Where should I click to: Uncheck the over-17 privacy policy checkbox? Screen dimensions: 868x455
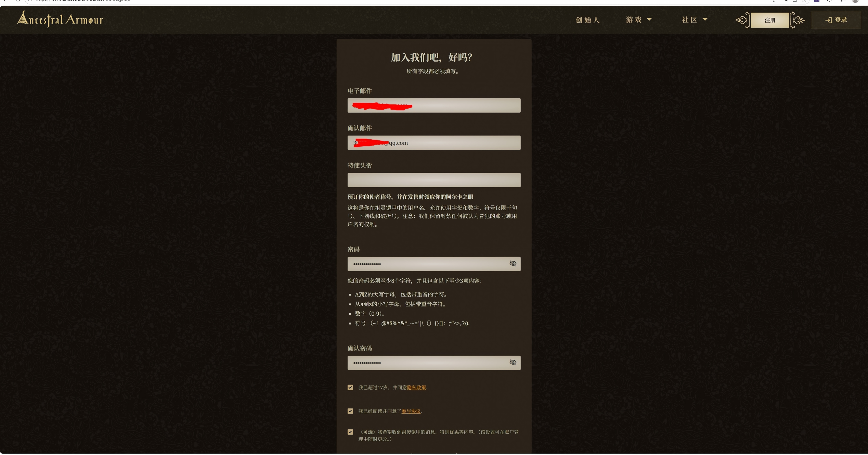coord(350,388)
